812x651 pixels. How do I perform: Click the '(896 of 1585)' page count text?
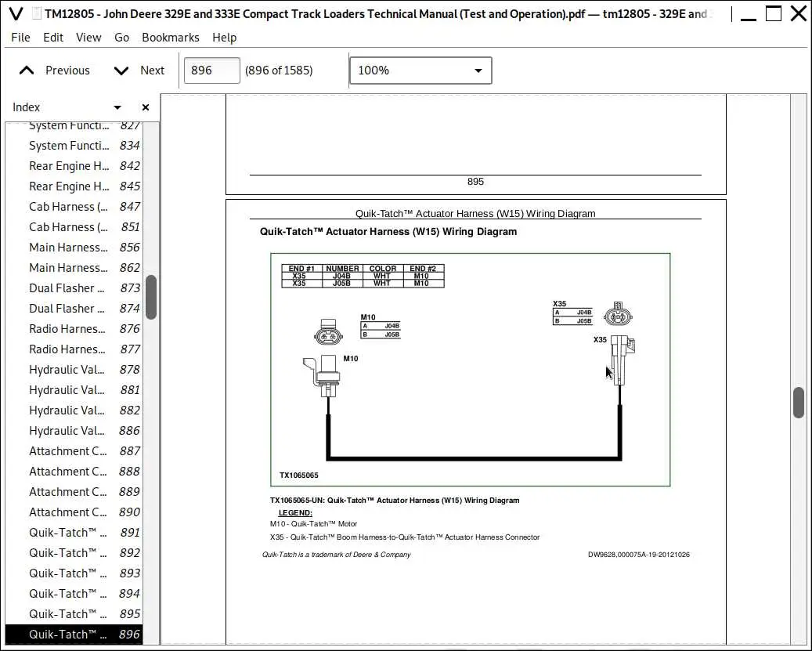279,71
